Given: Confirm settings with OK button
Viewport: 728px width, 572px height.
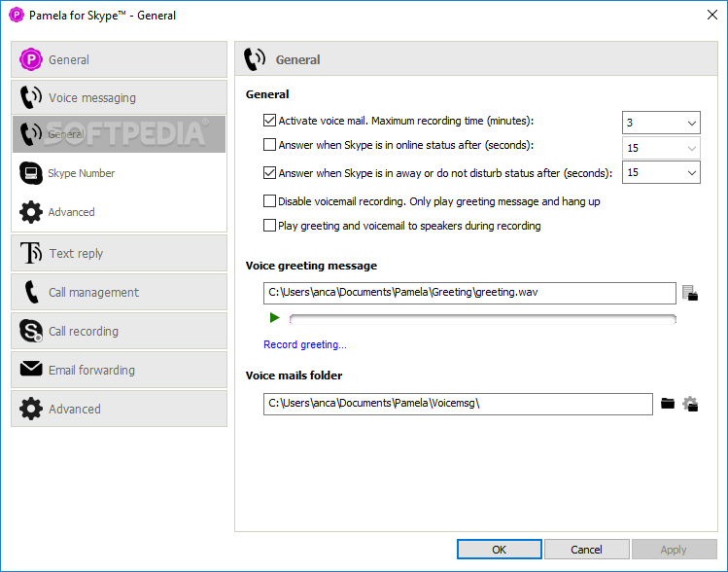Looking at the screenshot, I should pos(500,550).
